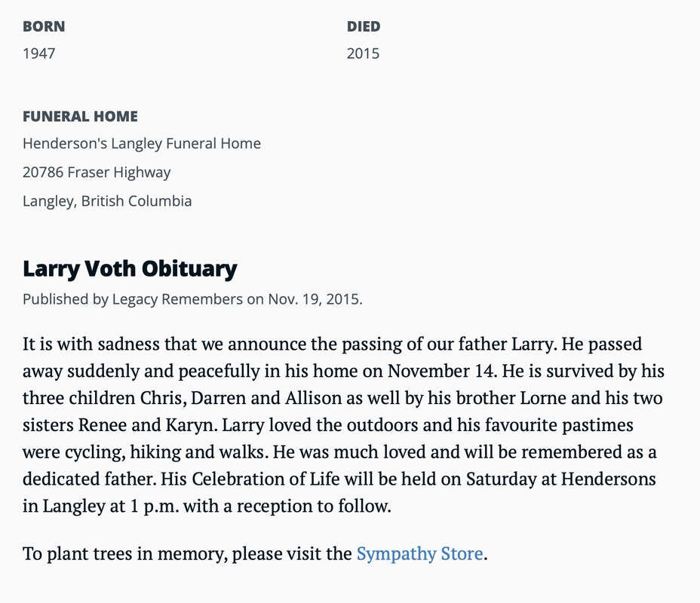
Task: Click the BORN label
Action: pos(44,26)
